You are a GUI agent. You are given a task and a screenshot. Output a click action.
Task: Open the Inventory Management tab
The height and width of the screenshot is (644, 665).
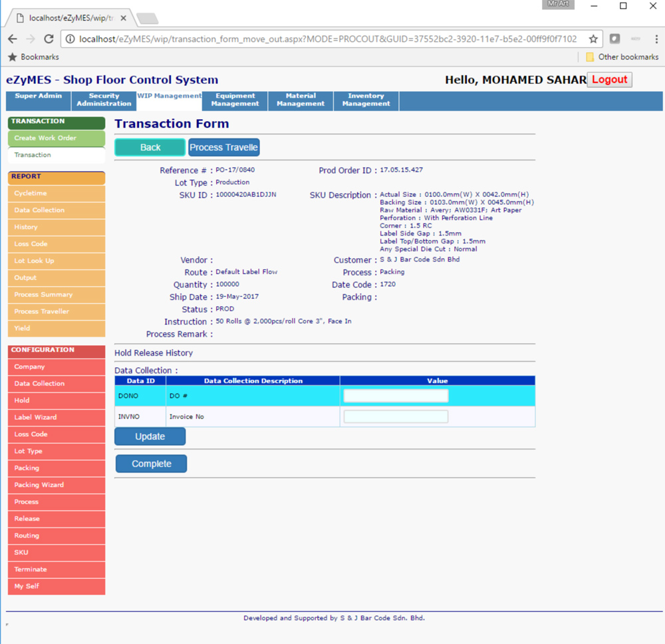(366, 100)
